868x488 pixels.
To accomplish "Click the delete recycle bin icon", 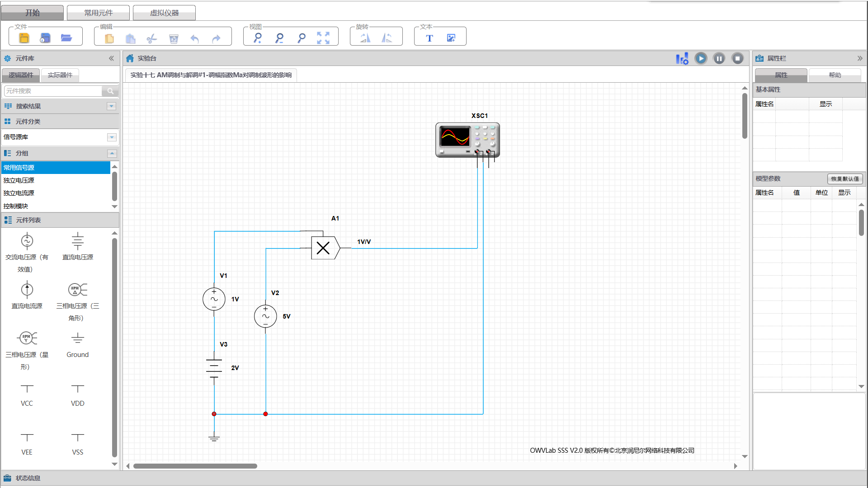I will pyautogui.click(x=174, y=39).
